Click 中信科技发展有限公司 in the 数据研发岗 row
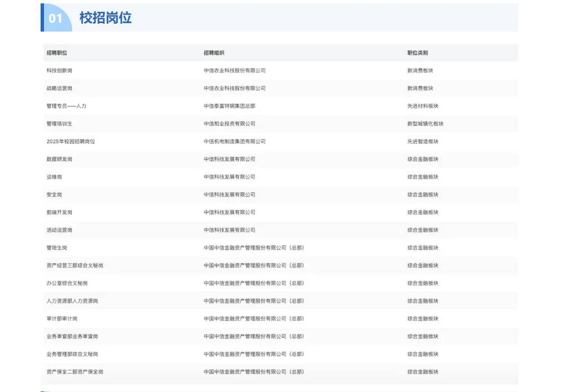 (x=229, y=159)
